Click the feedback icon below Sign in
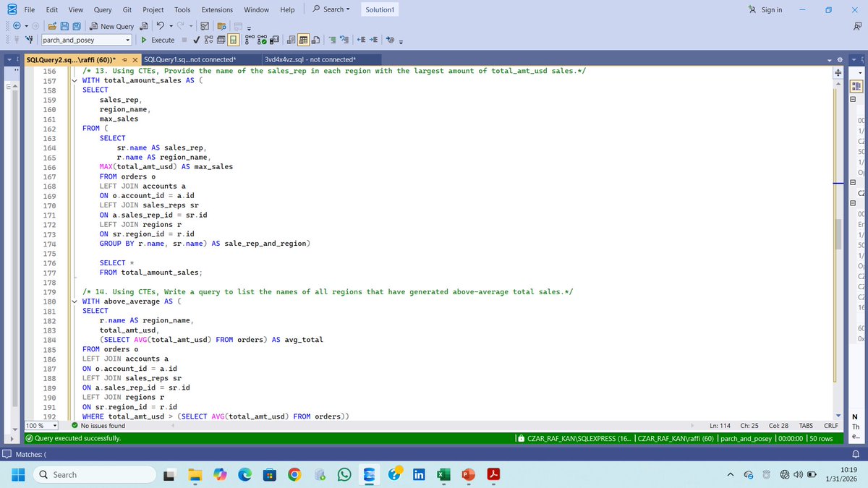This screenshot has height=488, width=868. 858,26
